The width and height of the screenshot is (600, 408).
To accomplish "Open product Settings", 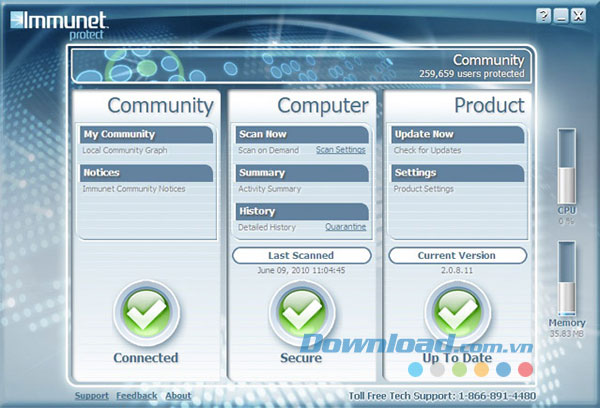I will coord(458,173).
